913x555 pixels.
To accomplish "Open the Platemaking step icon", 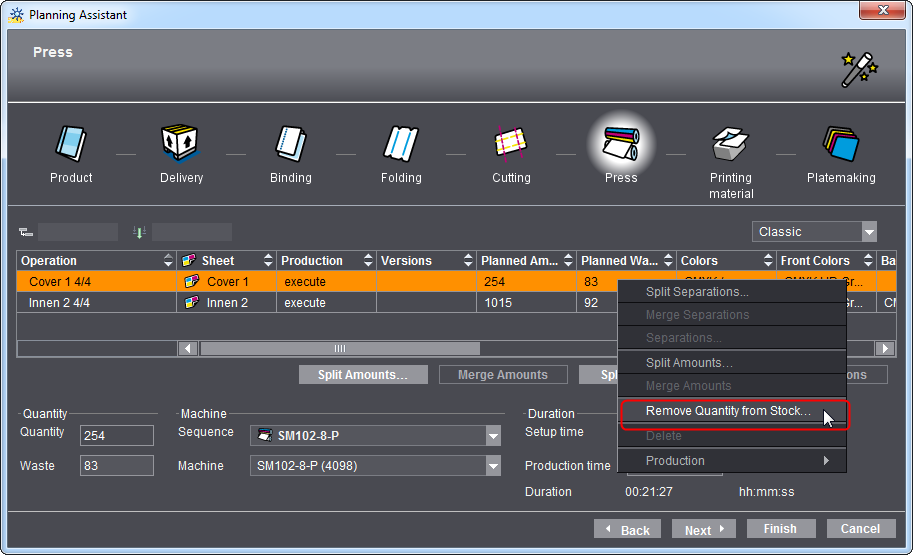I will [841, 146].
